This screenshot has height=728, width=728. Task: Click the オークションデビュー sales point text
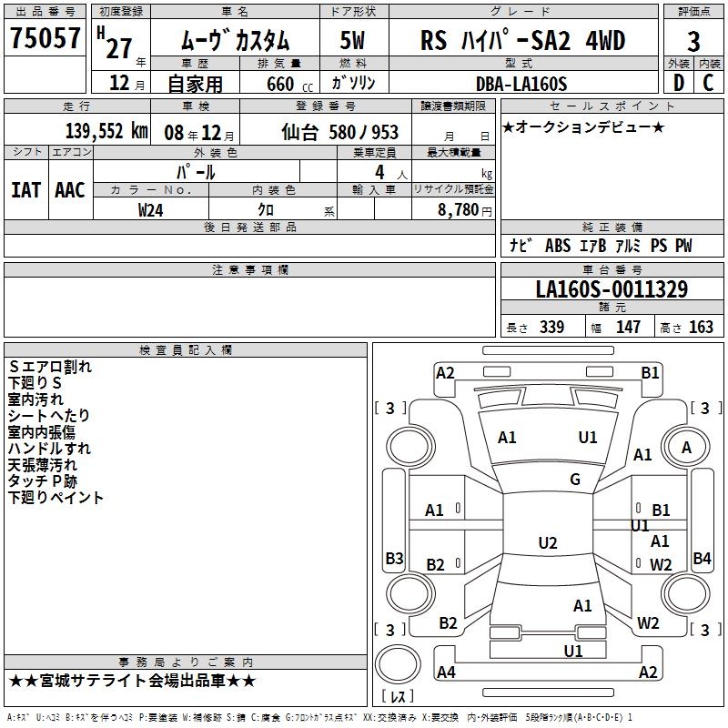(x=582, y=126)
